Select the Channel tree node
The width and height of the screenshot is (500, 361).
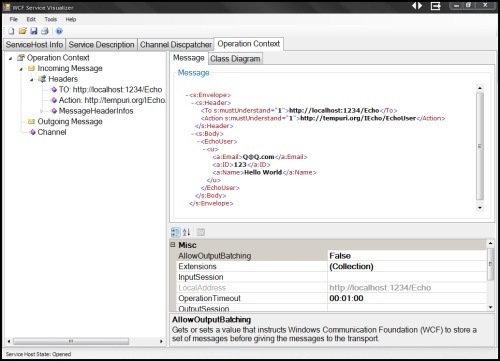pos(52,132)
